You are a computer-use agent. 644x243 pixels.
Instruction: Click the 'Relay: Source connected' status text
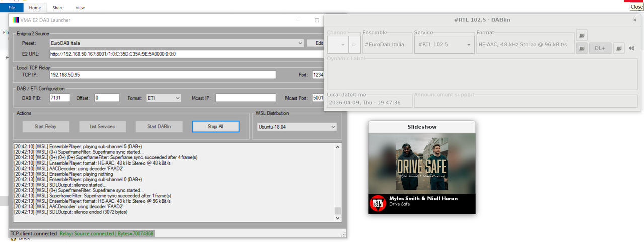107,234
